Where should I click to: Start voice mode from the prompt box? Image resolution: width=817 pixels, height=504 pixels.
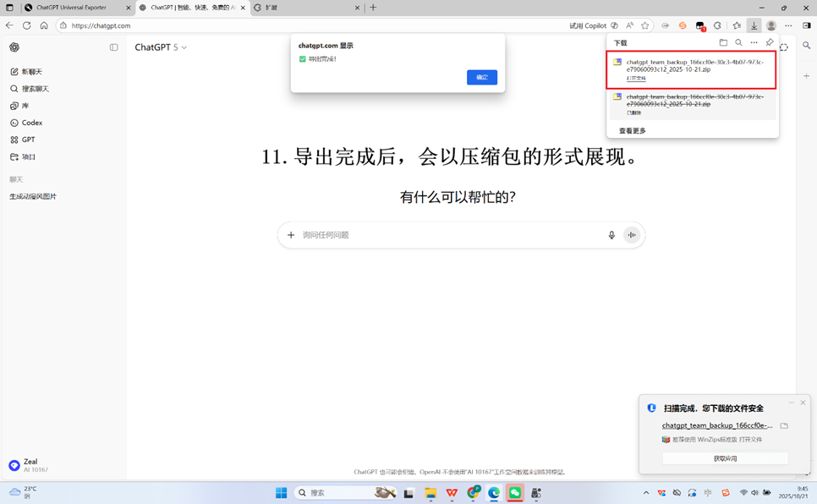632,235
